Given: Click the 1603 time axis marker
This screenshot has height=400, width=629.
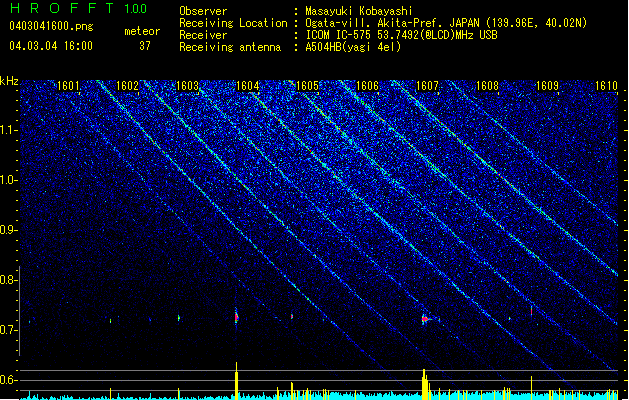Looking at the screenshot, I should point(187,86).
